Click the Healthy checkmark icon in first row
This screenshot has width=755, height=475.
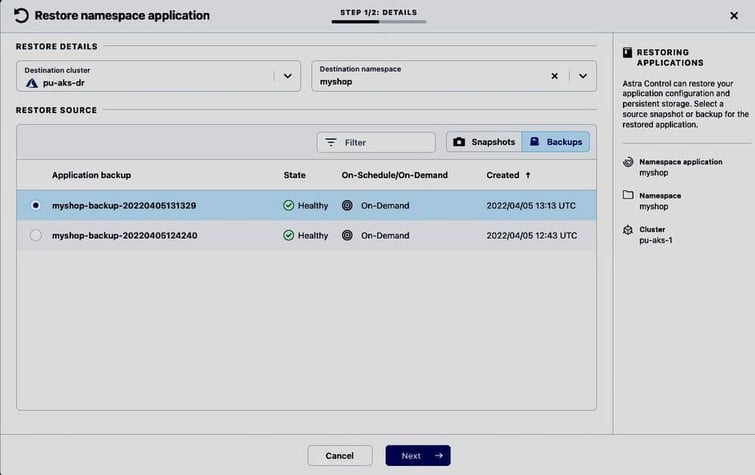point(289,206)
